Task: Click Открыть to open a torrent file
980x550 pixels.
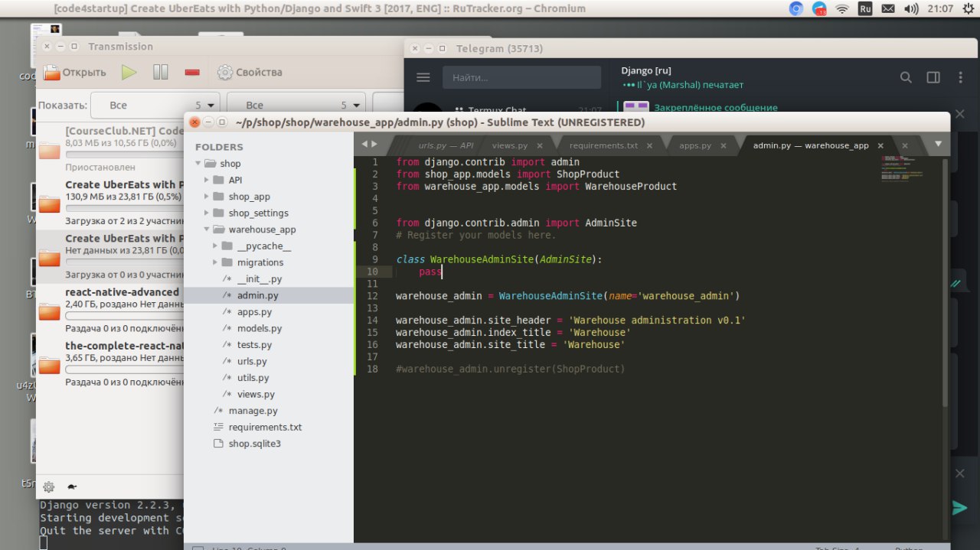Action: (x=74, y=73)
